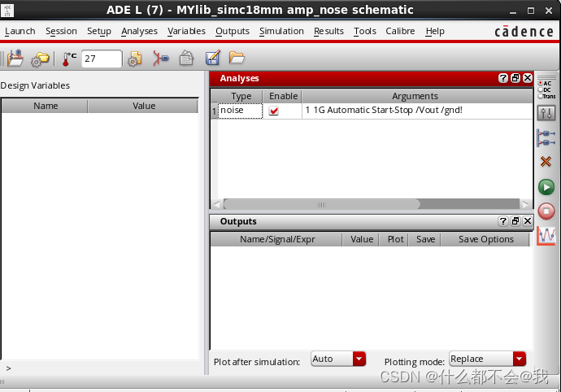
Task: Click the open results folder icon
Action: pos(237,58)
